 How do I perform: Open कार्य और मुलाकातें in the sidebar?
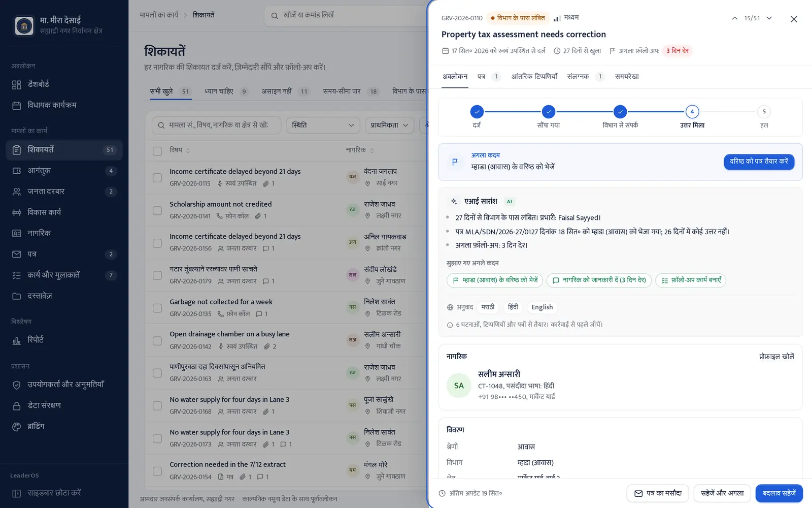pyautogui.click(x=64, y=275)
